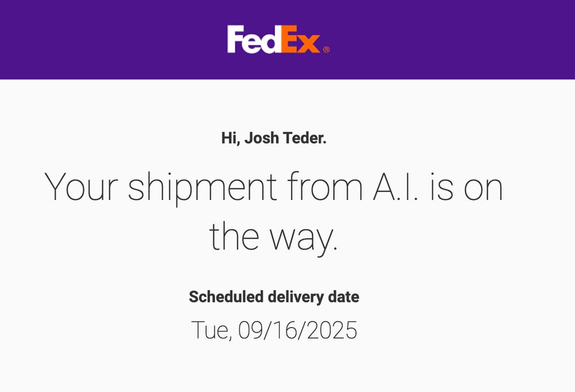Click the recipient name "Teder"
The image size is (575, 392).
(x=304, y=138)
